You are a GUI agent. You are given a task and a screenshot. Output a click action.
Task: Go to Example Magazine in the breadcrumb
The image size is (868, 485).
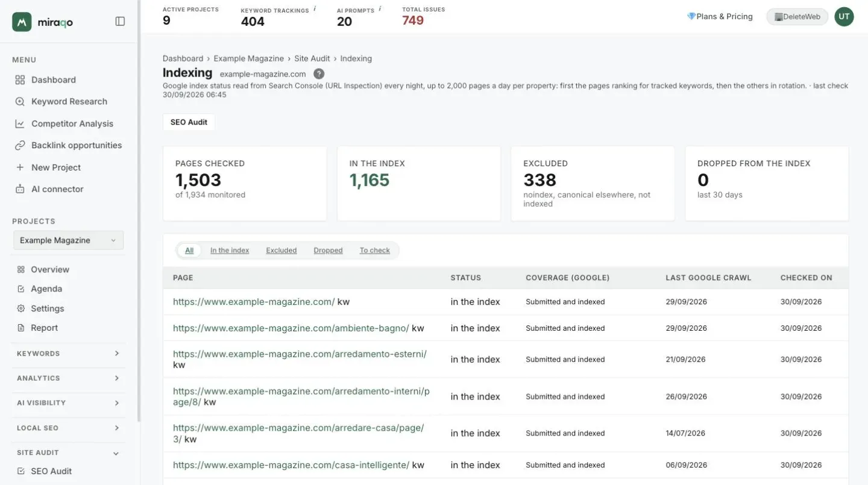248,58
